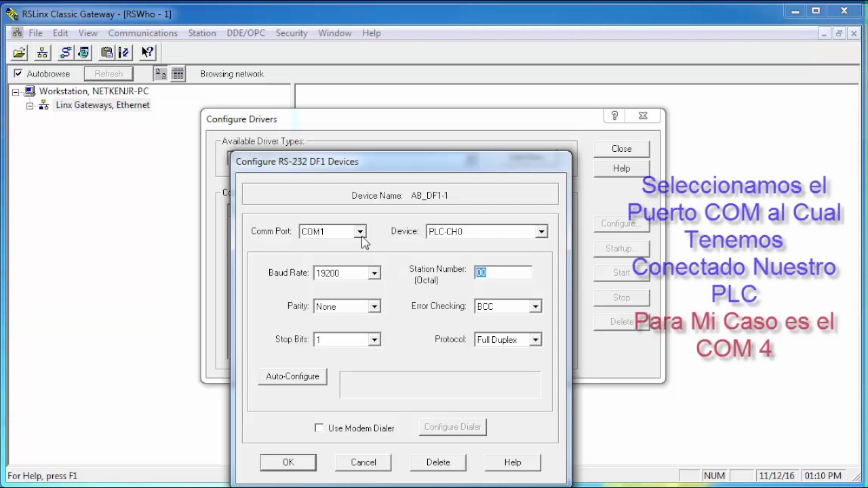Click Delete in the DF1 Devices dialog
Screen dimensions: 868x488
click(438, 462)
